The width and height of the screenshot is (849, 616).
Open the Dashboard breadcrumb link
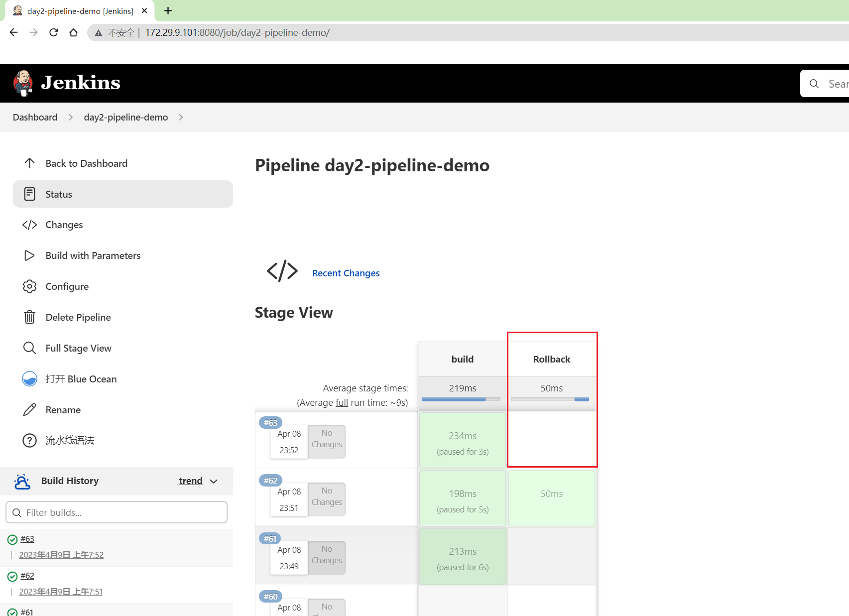pyautogui.click(x=35, y=117)
